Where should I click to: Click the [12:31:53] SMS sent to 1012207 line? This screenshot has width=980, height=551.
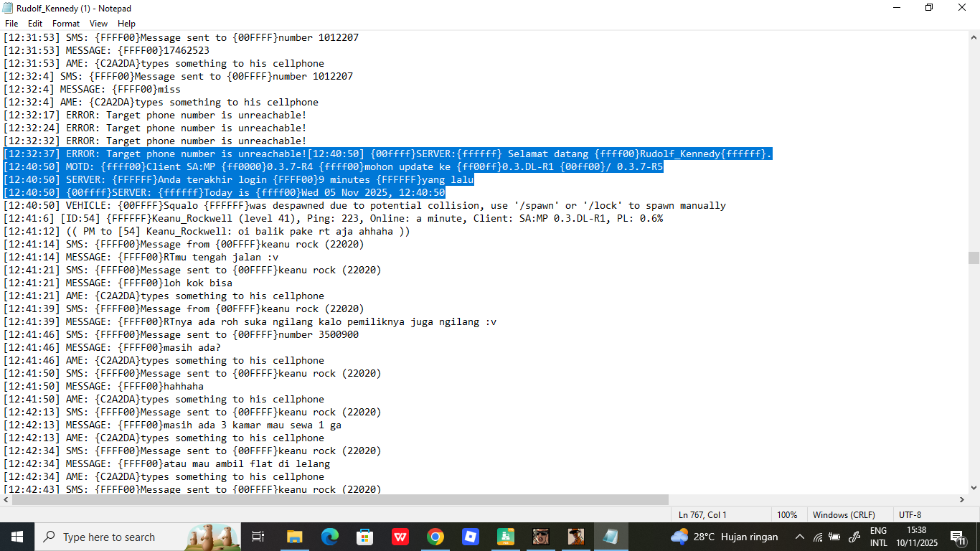point(181,37)
